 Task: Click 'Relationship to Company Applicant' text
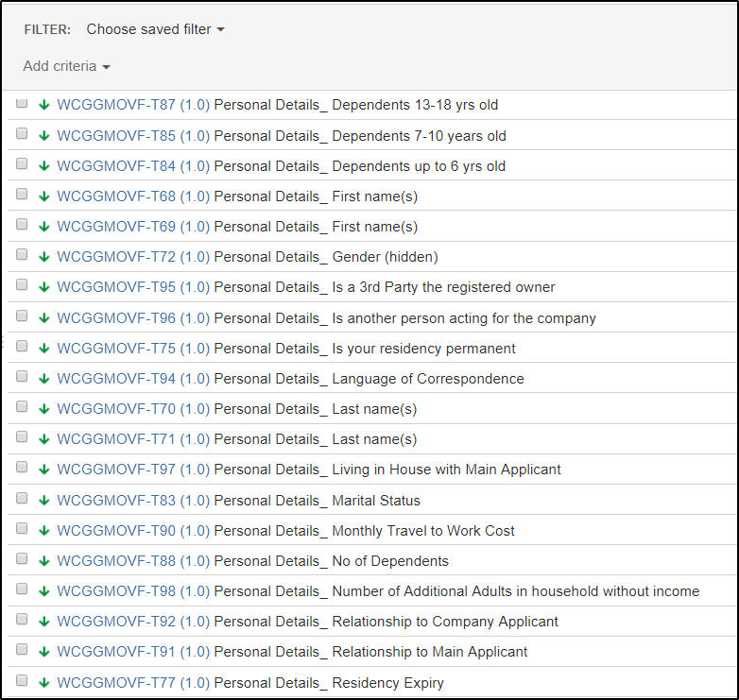click(445, 622)
